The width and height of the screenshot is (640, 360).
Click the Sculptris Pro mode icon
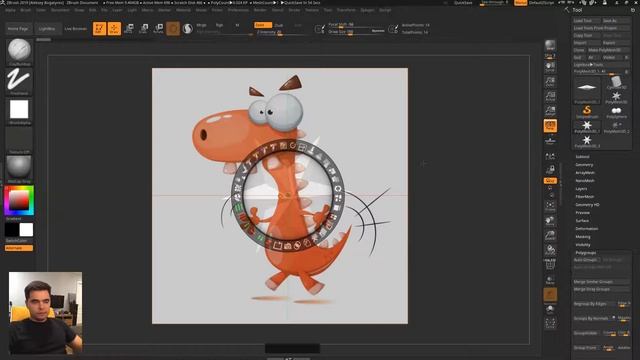(188, 29)
